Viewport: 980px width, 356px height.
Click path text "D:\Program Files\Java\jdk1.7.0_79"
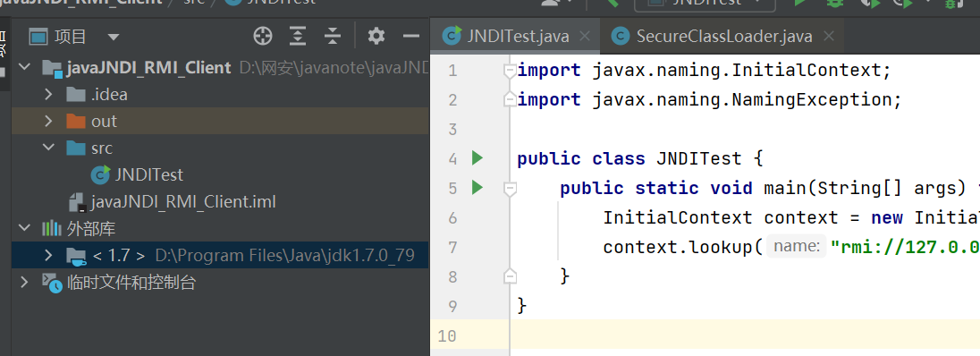point(284,256)
